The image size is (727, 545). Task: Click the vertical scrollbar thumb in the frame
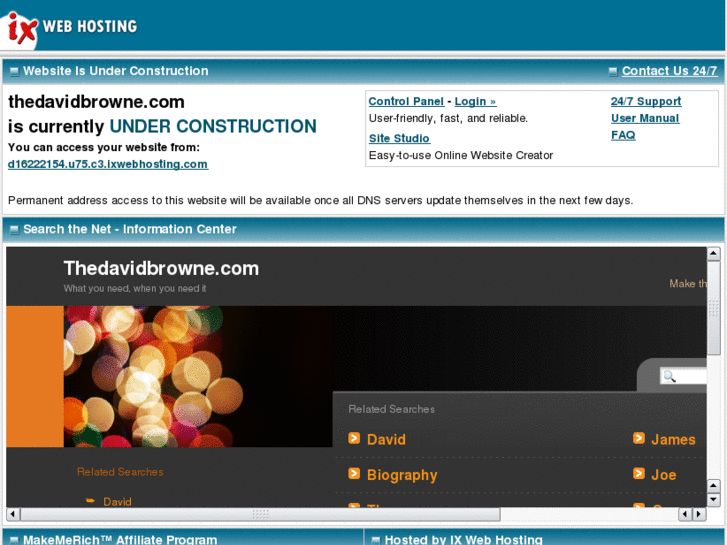pos(714,308)
